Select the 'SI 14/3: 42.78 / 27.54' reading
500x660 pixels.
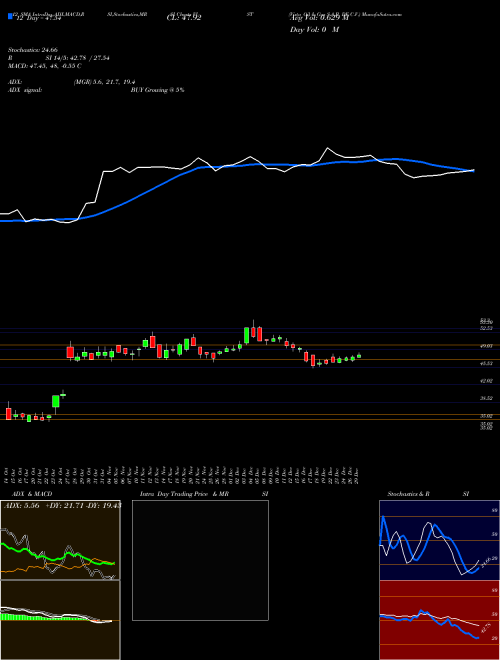78,58
